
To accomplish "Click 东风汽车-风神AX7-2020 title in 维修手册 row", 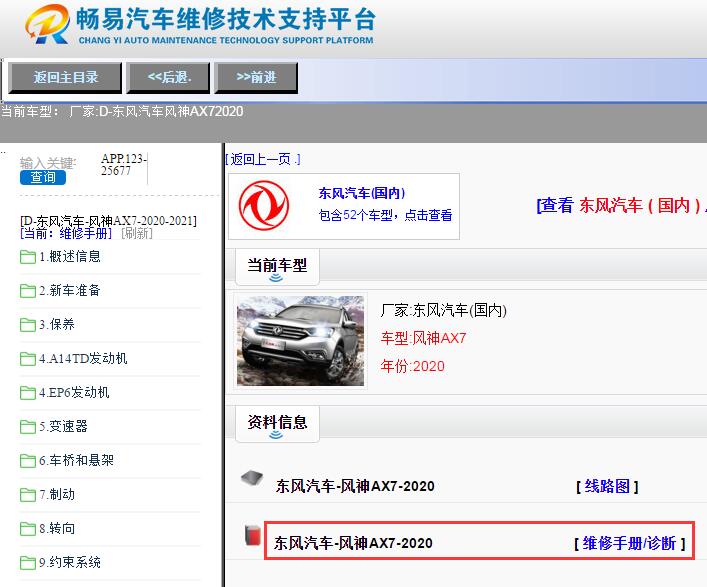I will (353, 543).
